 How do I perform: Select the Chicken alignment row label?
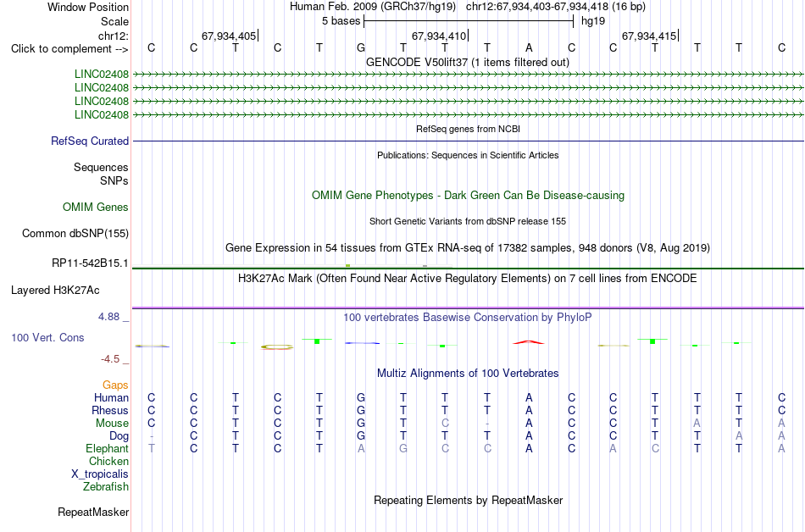pos(108,461)
